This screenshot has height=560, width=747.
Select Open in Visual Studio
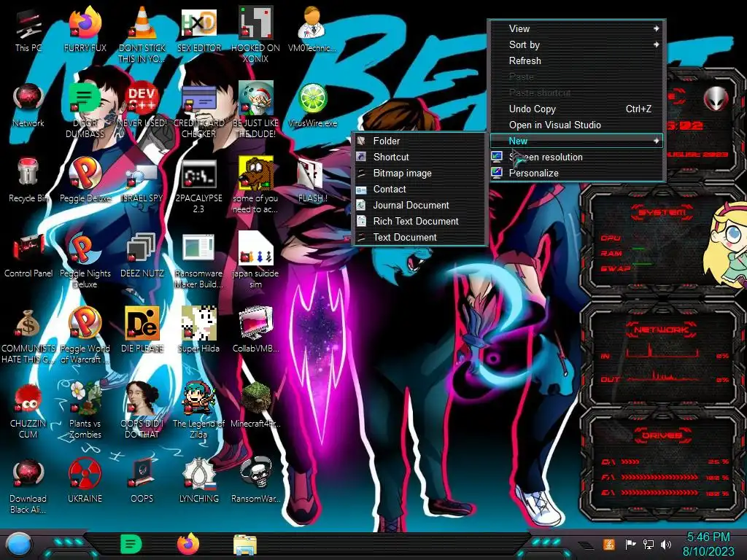576,125
